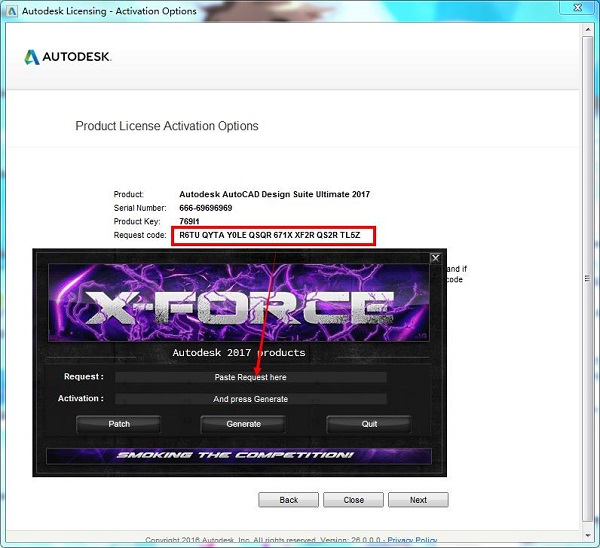Screen dimensions: 600x548
Task: Click the Product License Activation Options heading
Action: [x=167, y=127]
